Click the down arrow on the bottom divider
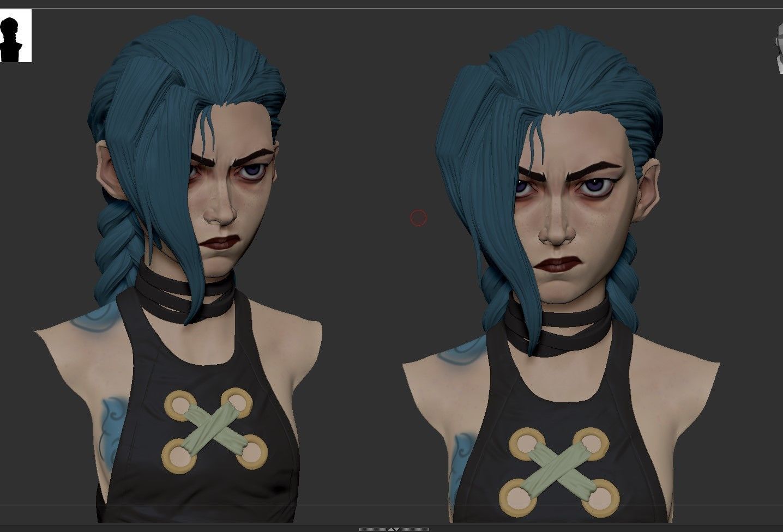 click(x=396, y=529)
